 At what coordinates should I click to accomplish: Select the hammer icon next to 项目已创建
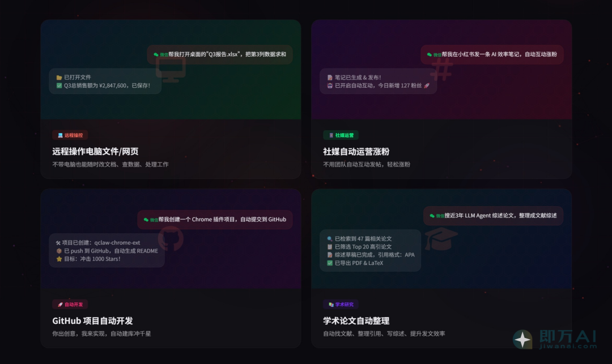click(58, 242)
